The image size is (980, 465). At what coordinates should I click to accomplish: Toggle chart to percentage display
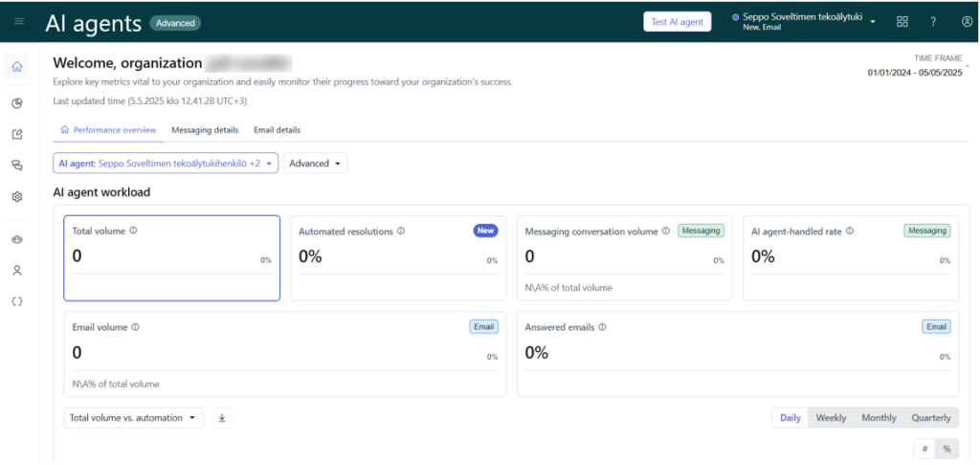[x=947, y=449]
